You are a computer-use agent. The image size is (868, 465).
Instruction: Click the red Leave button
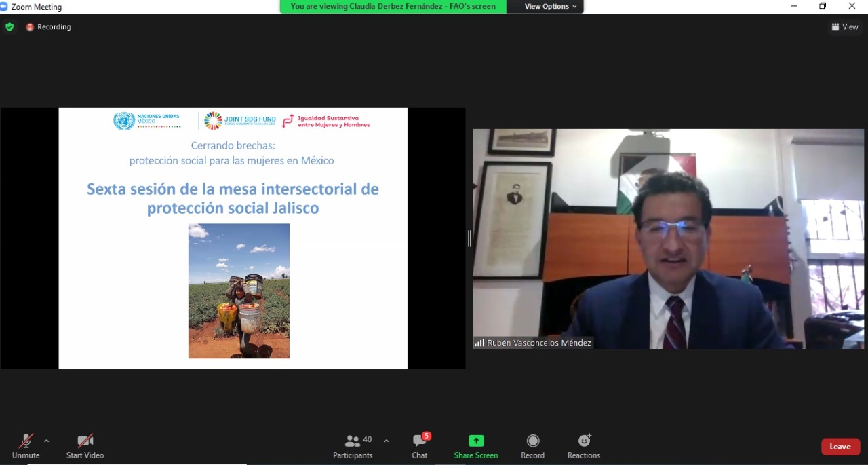[840, 447]
